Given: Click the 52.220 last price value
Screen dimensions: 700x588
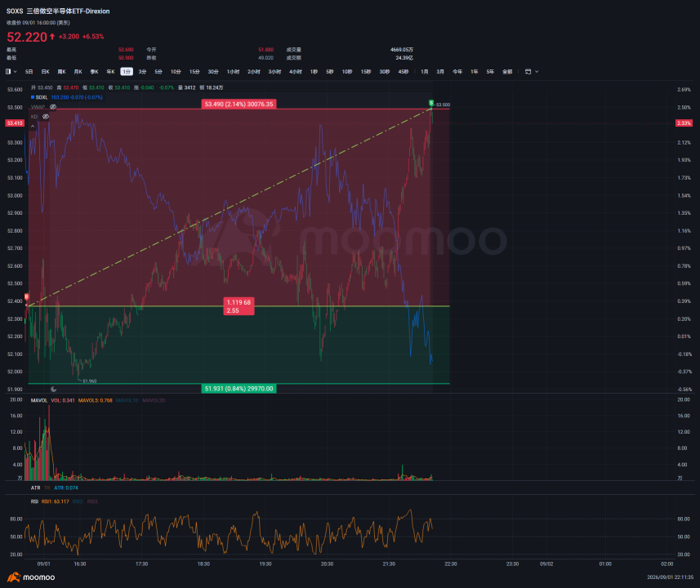Looking at the screenshot, I should 27,37.
